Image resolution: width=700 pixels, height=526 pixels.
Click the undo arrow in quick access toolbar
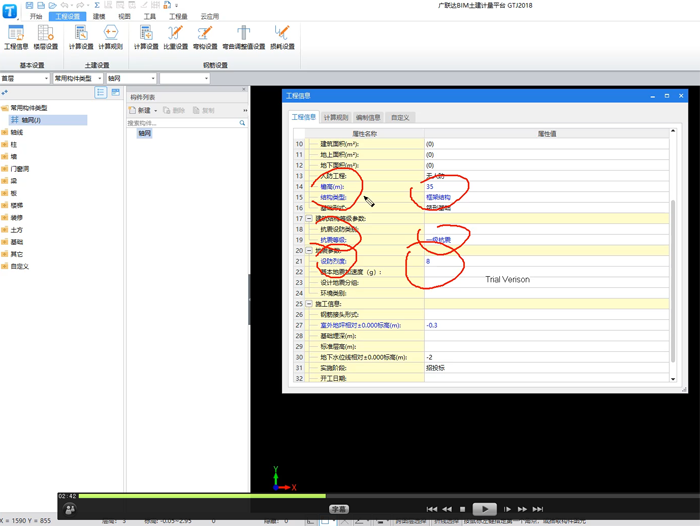point(65,5)
